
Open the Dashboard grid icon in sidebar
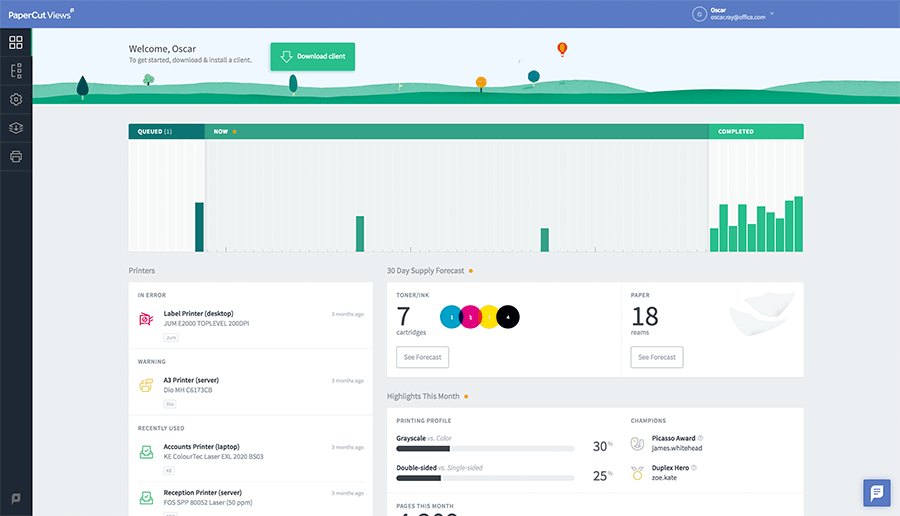click(x=16, y=42)
